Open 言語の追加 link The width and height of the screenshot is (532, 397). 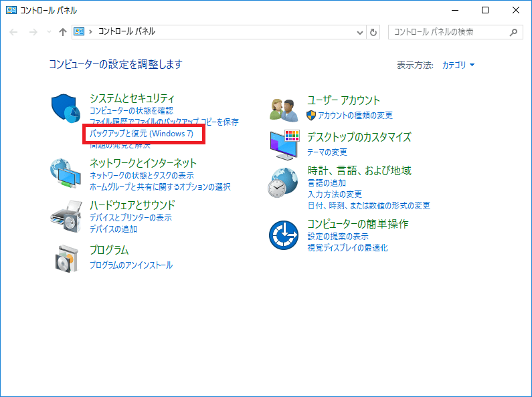(327, 183)
